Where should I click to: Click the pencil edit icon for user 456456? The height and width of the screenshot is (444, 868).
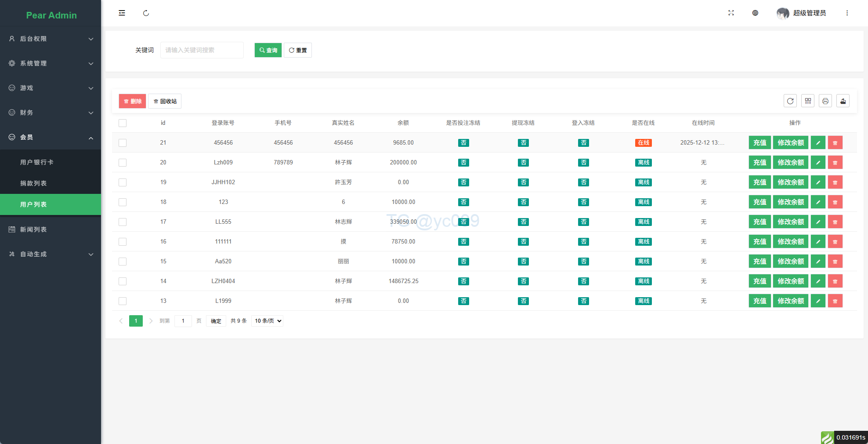click(818, 143)
